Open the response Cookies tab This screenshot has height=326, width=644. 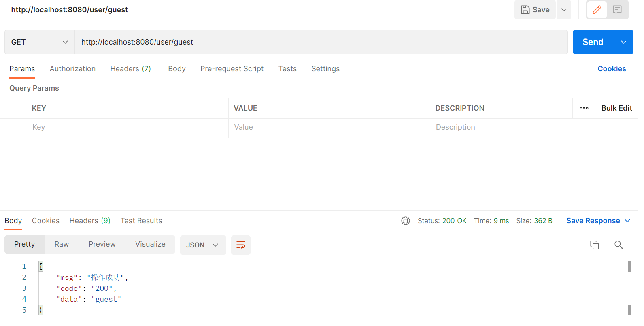[46, 221]
